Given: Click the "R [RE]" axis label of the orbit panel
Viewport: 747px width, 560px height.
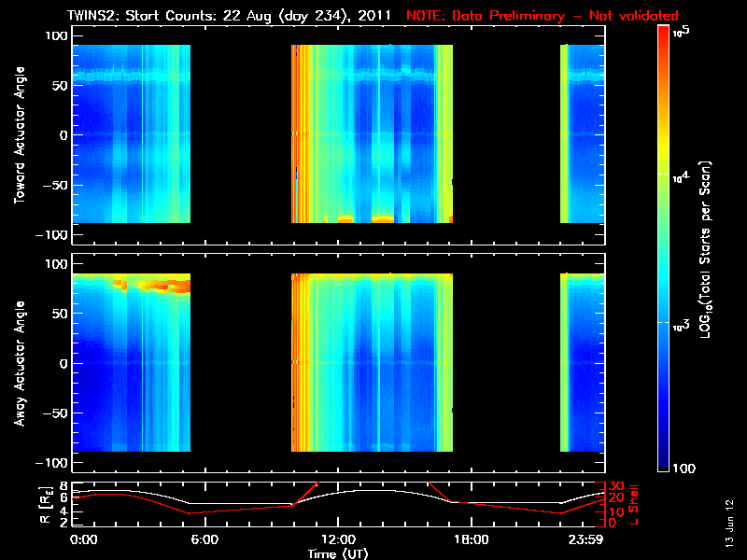Looking at the screenshot, I should point(45,505).
